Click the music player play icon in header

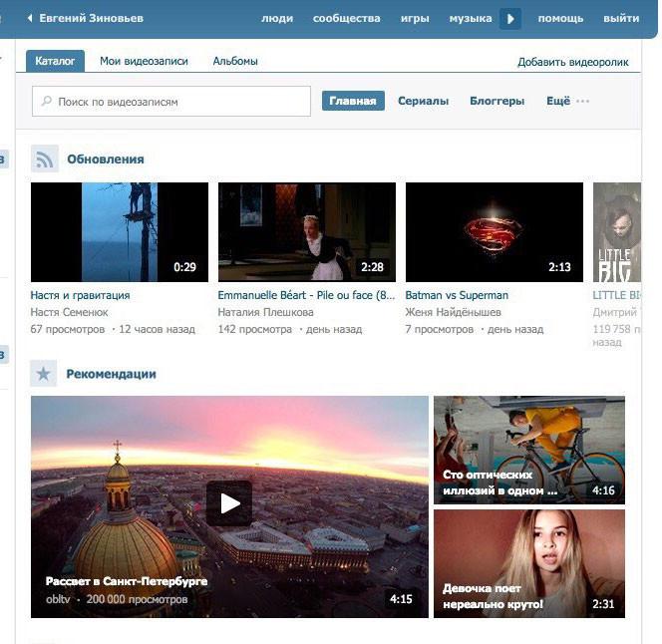point(510,19)
